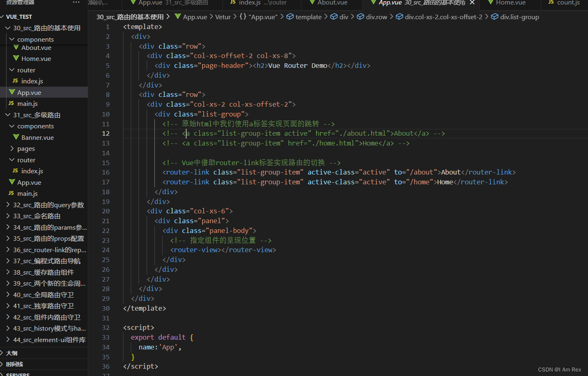The height and width of the screenshot is (376, 588).
Task: Expand the 32_src_路由的query参数 folder
Action: 8,205
